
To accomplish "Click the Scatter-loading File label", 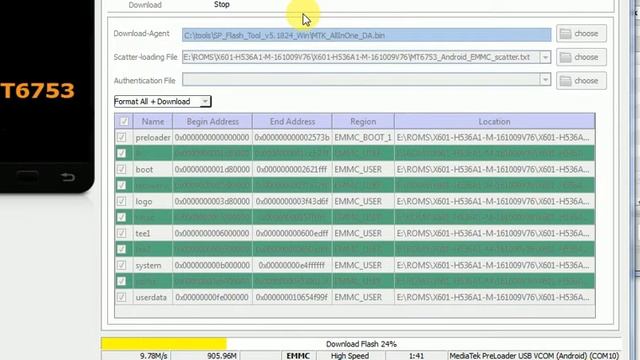I will (x=145, y=57).
